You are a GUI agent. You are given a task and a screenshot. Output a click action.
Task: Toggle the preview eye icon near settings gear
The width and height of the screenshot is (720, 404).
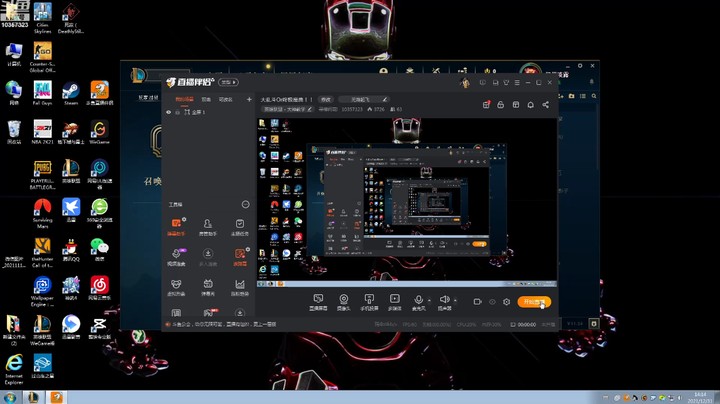pyautogui.click(x=492, y=302)
